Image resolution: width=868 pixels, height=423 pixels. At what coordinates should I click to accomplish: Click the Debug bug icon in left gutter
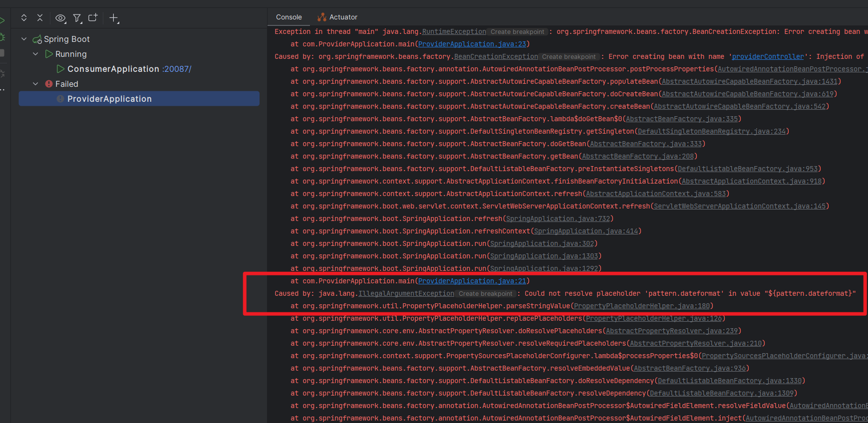tap(2, 37)
